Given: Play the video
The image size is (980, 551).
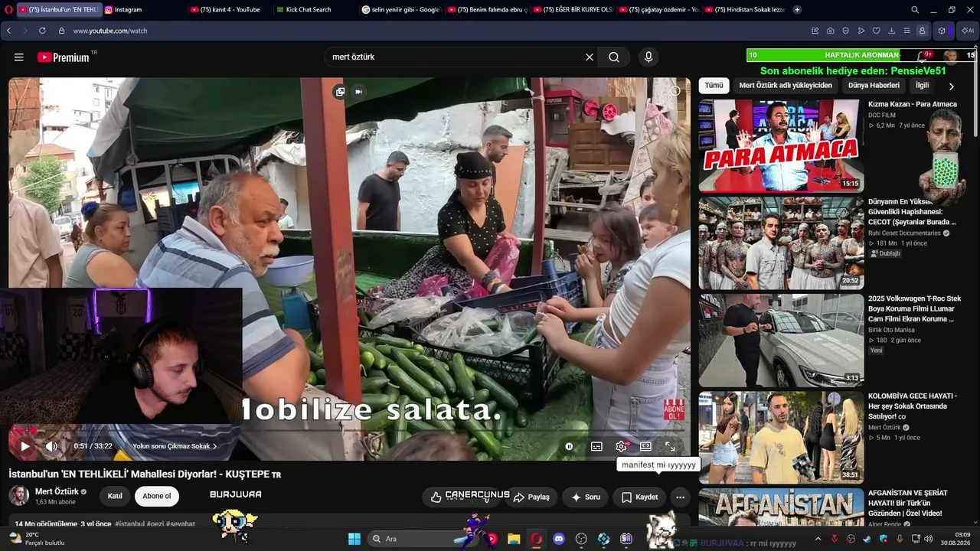Looking at the screenshot, I should 25,446.
